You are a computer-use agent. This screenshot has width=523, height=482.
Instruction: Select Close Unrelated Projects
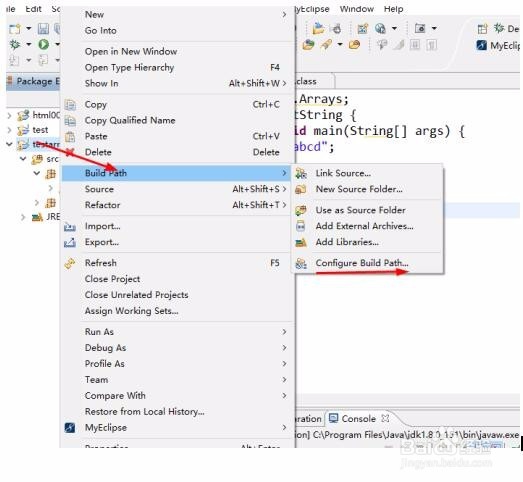point(176,295)
